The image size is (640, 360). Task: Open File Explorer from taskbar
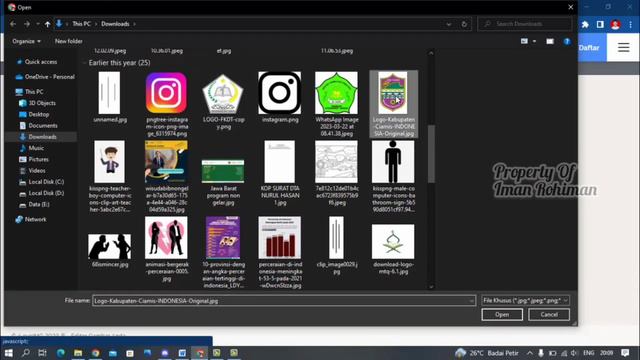[x=78, y=353]
